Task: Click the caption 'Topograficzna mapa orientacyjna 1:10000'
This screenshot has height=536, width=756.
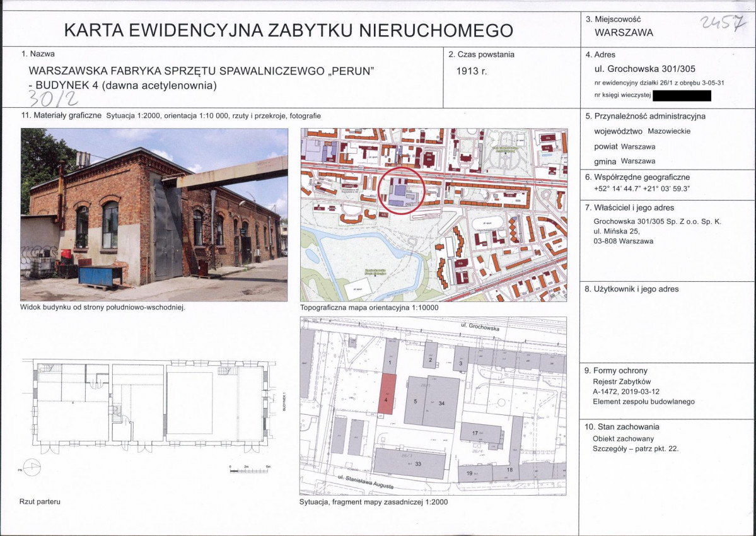Action: (369, 308)
